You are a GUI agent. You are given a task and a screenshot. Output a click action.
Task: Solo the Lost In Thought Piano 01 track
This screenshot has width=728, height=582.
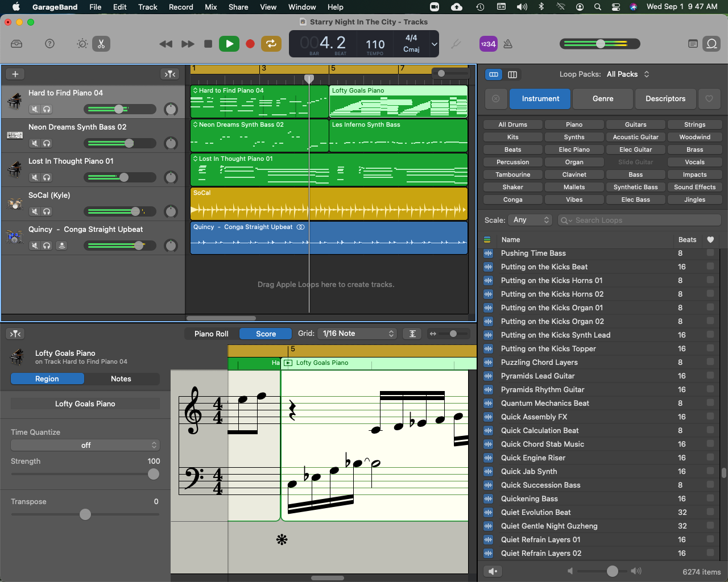(47, 177)
